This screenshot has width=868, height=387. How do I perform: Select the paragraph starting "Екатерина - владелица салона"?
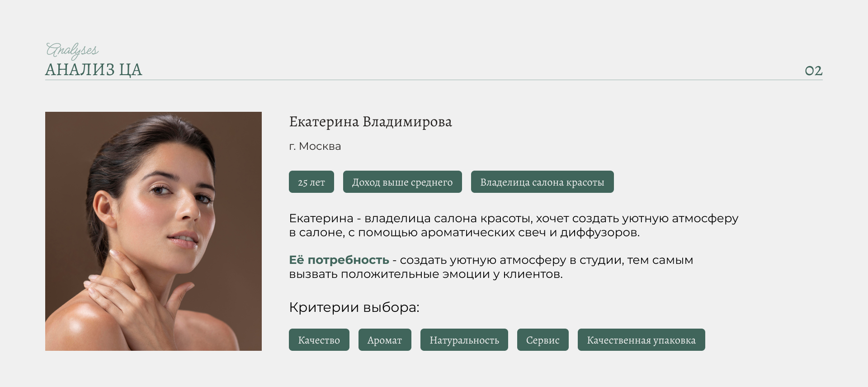tap(513, 225)
